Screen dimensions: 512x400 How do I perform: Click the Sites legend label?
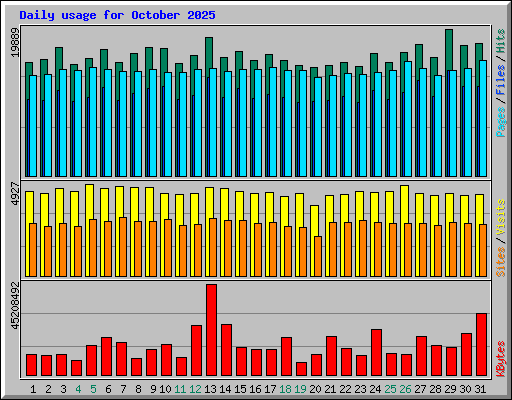click(x=501, y=262)
